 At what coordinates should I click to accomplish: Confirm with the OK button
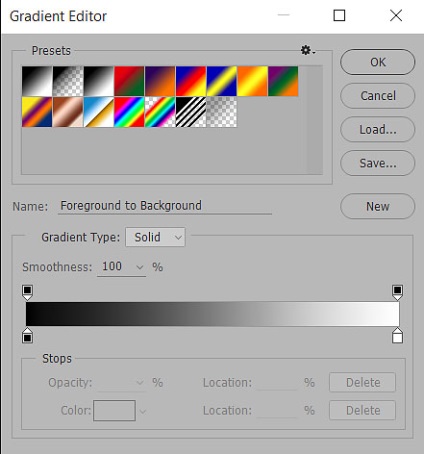(x=378, y=62)
